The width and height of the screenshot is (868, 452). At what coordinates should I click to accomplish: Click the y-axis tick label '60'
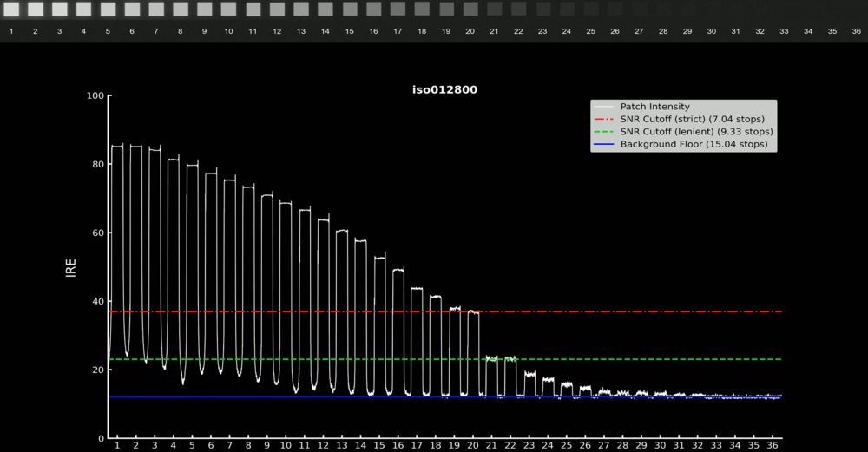pos(97,233)
